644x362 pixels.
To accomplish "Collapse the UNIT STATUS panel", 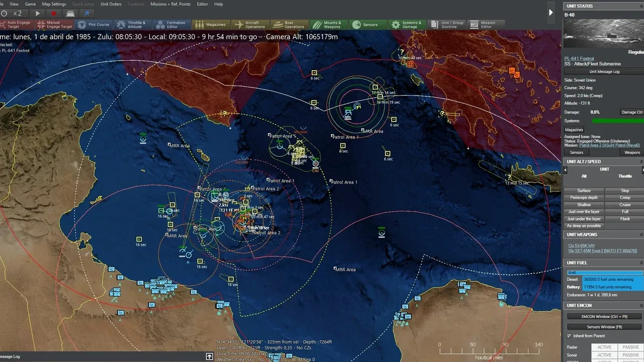I will 641,6.
